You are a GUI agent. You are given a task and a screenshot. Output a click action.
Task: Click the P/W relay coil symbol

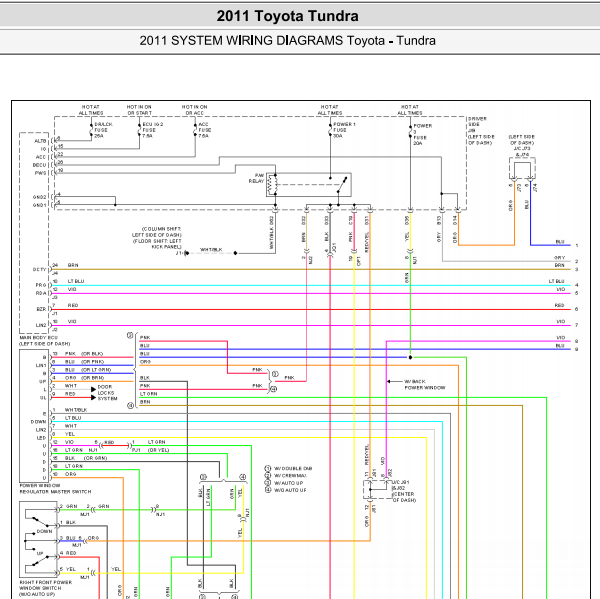coord(272,184)
